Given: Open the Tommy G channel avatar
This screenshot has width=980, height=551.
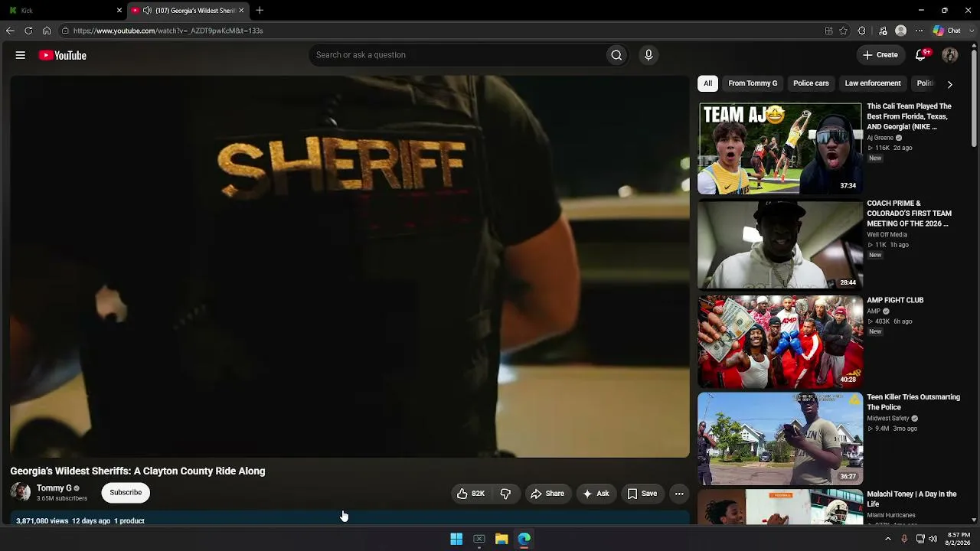Looking at the screenshot, I should point(21,492).
